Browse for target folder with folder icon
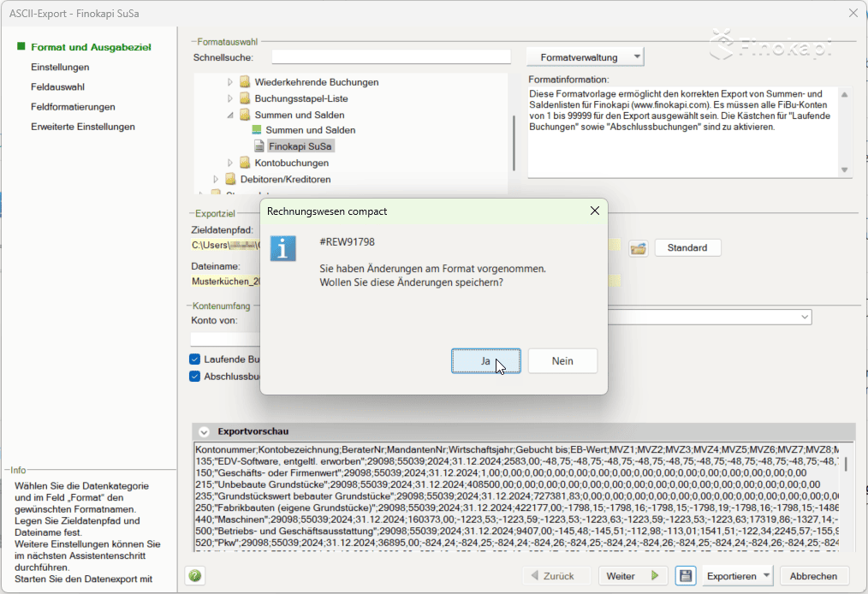This screenshot has height=594, width=868. pos(639,248)
